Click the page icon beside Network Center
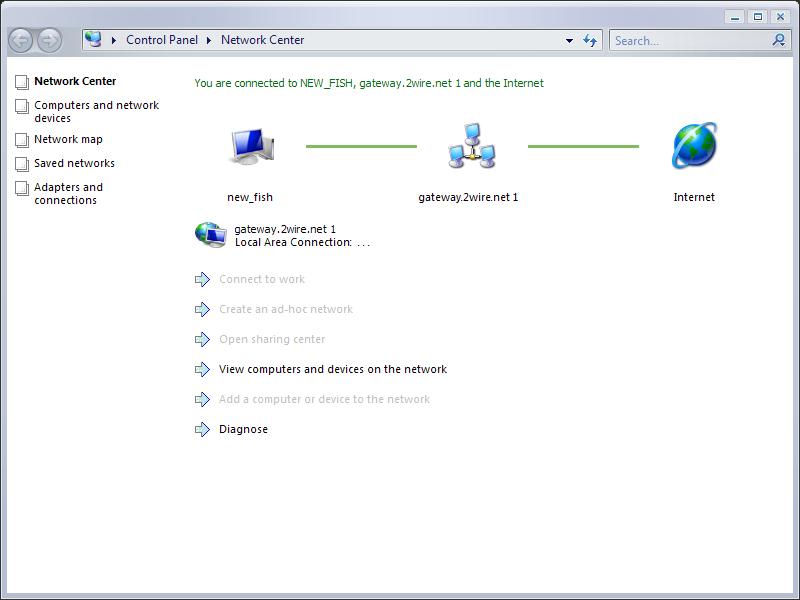Screen dimensions: 800x600 [22, 82]
